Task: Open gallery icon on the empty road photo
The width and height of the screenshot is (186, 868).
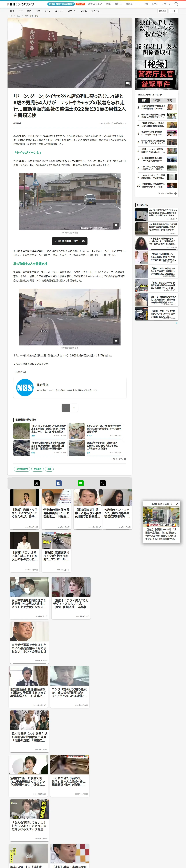Action: pos(116,341)
